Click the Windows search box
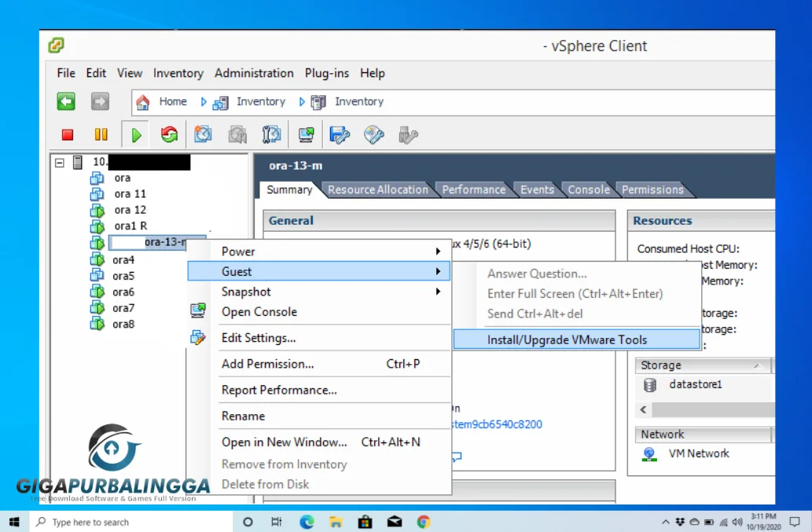 click(x=131, y=522)
